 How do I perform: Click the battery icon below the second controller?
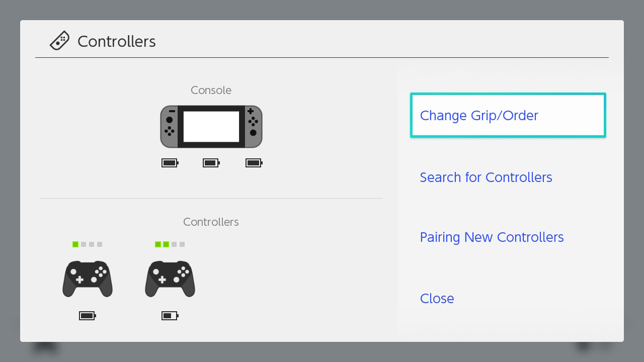(170, 315)
